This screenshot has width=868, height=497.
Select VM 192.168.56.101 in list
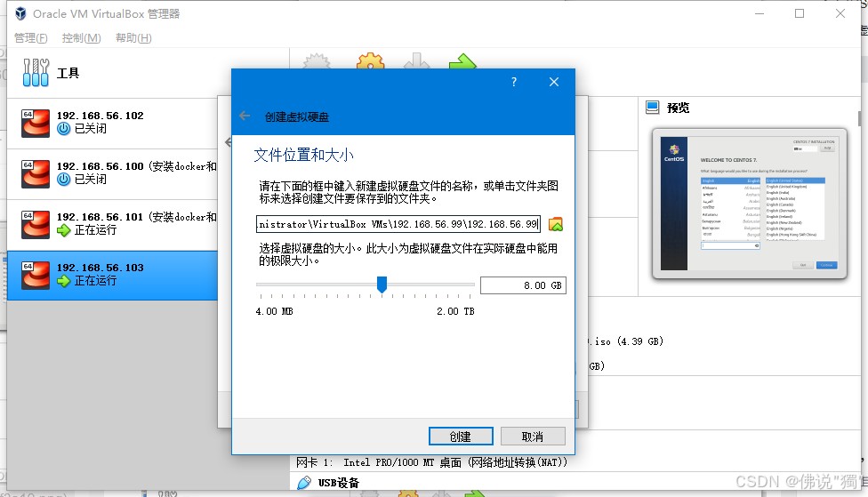tap(112, 224)
